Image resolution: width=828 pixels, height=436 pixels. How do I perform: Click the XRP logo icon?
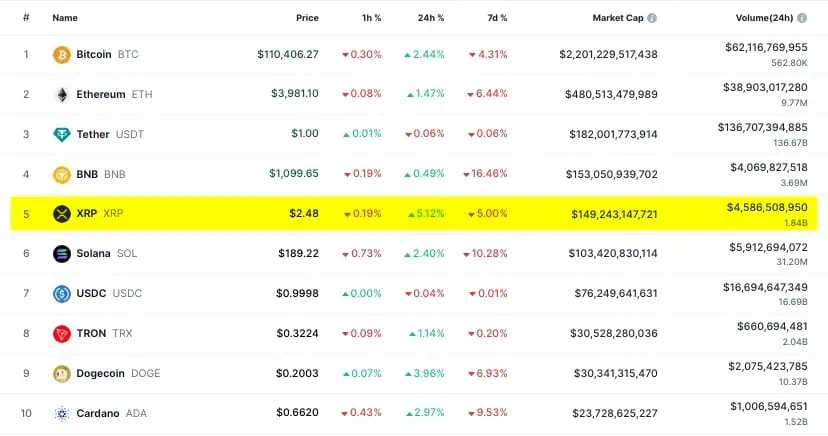(x=61, y=213)
